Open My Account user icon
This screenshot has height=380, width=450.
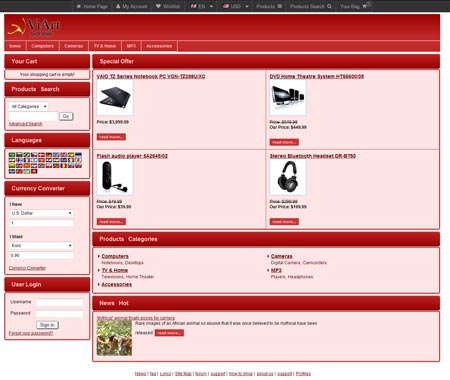[x=118, y=6]
